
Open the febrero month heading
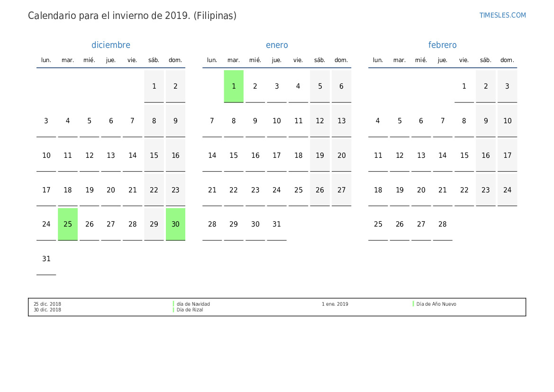[x=442, y=45]
